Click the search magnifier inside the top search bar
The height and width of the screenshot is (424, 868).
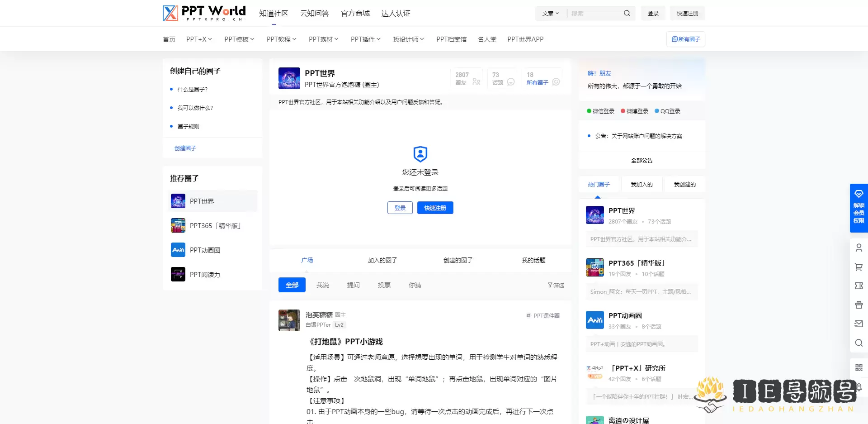627,13
